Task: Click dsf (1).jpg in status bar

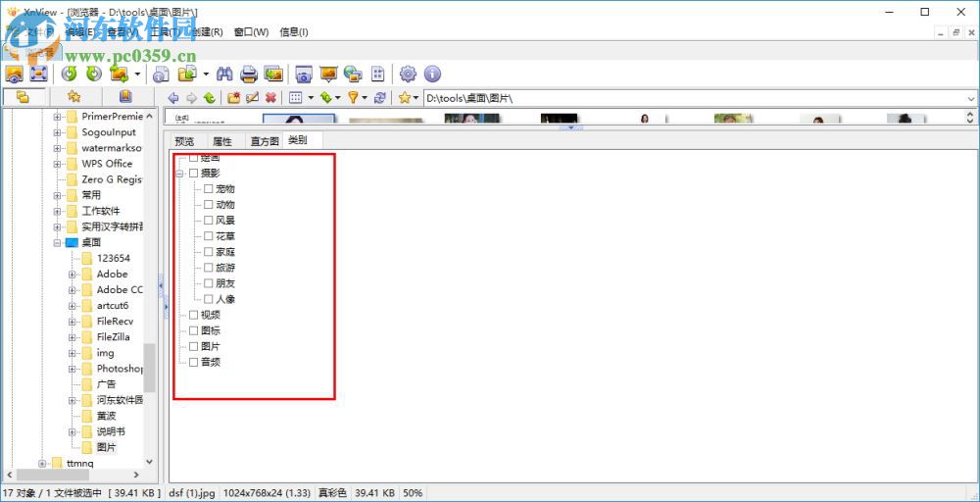Action: click(x=192, y=493)
